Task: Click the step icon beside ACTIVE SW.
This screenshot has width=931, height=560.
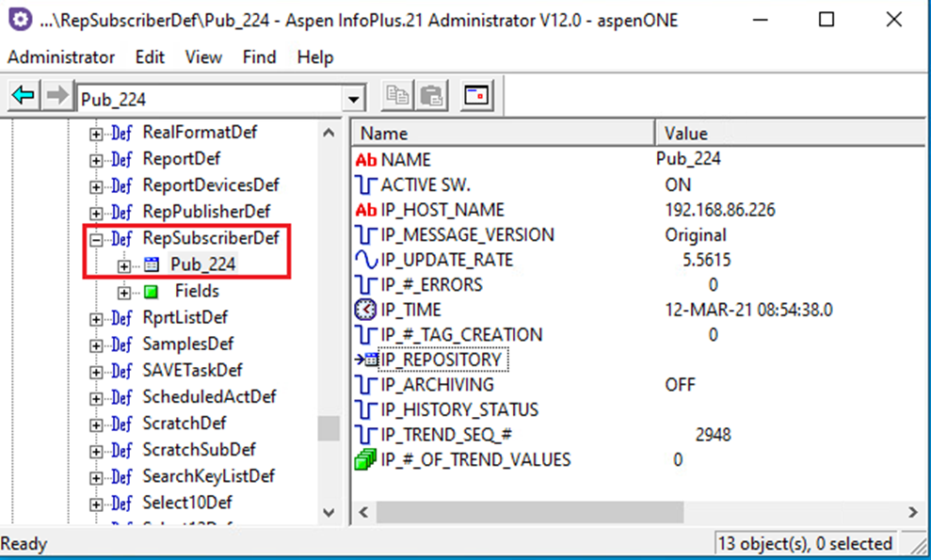Action: (x=366, y=184)
